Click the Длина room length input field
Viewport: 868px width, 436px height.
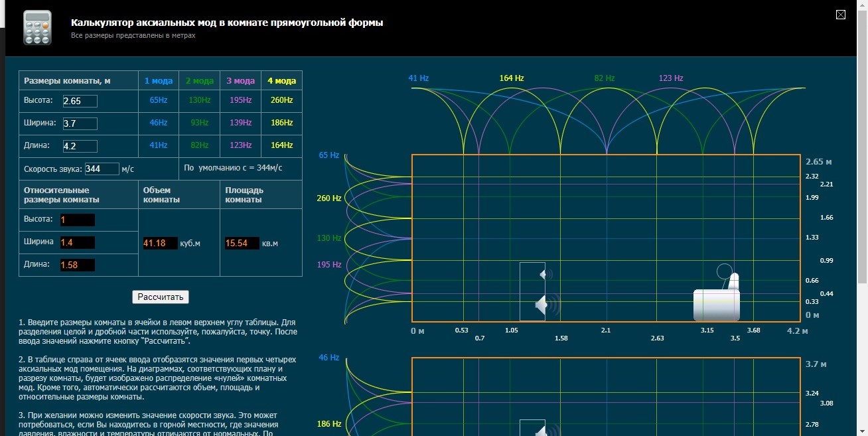pyautogui.click(x=80, y=146)
